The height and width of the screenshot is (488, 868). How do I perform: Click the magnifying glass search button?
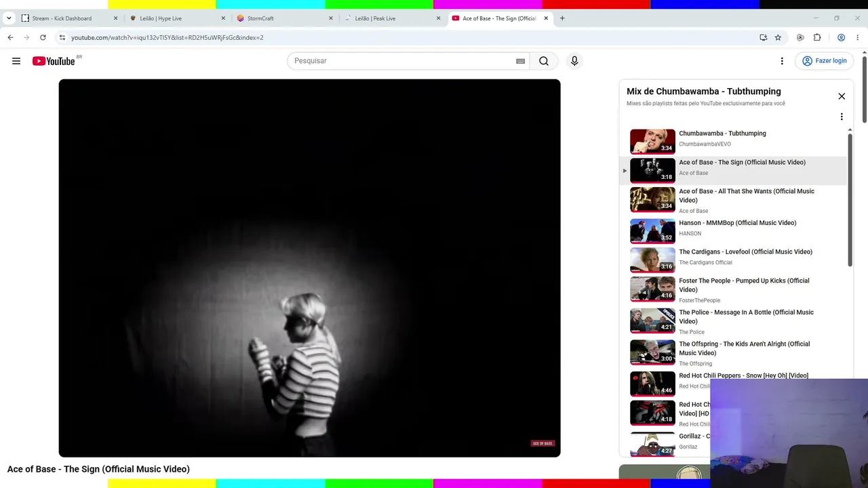pyautogui.click(x=544, y=61)
